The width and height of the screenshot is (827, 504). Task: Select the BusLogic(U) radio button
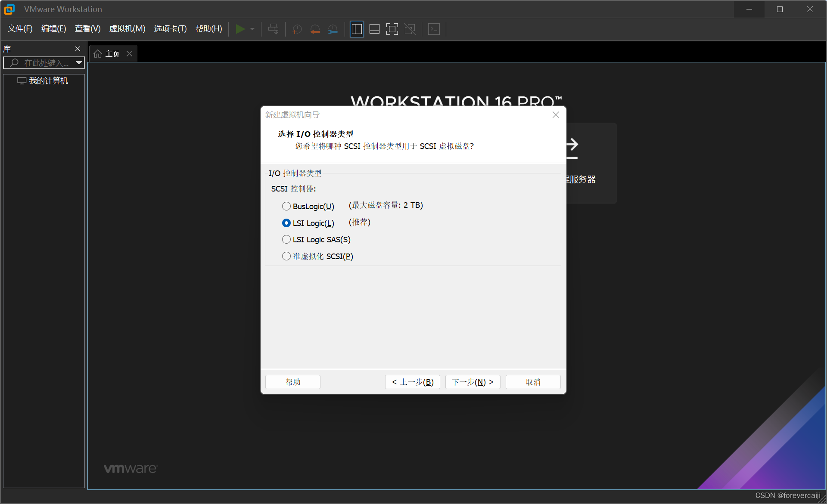[286, 206]
